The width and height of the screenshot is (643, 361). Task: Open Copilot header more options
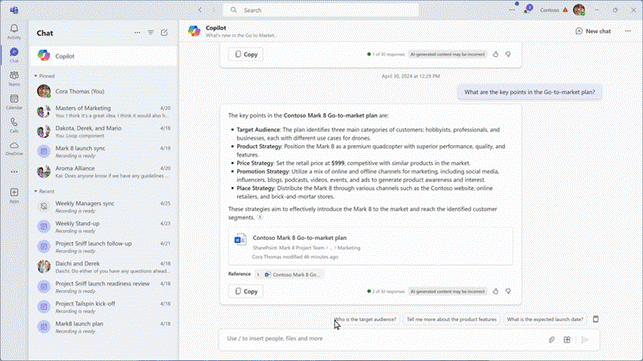(628, 31)
